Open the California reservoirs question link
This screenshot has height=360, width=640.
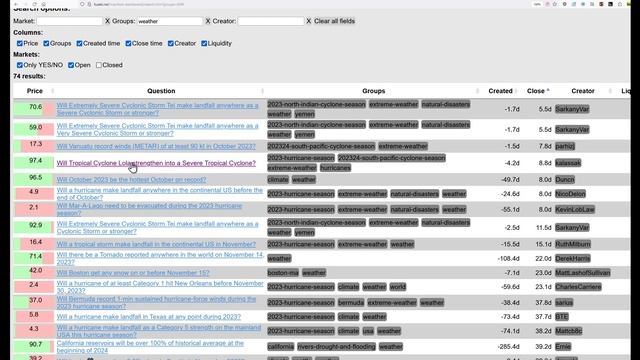tap(150, 347)
